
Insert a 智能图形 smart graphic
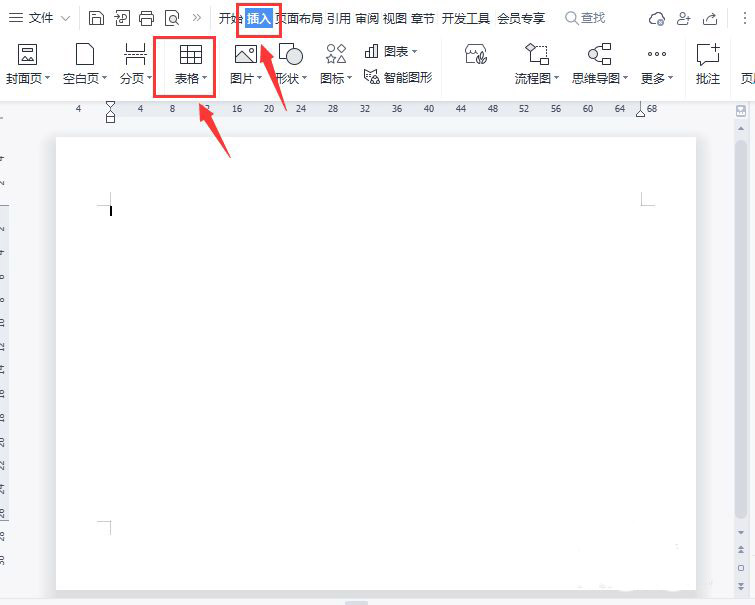point(398,77)
